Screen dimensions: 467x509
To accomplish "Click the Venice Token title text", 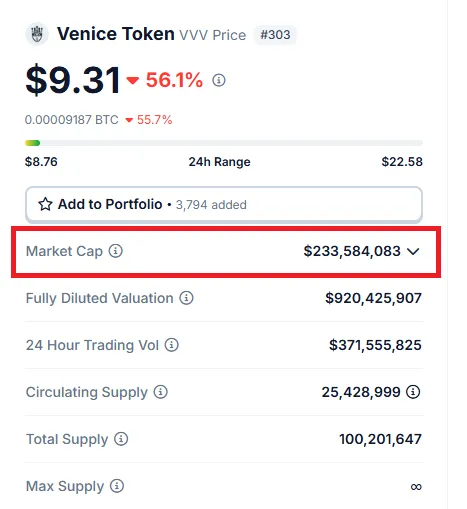I will [x=116, y=34].
